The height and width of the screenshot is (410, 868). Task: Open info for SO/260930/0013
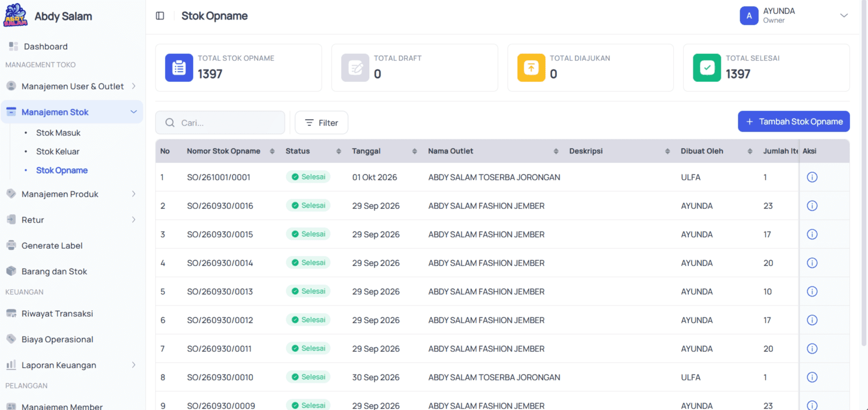(812, 291)
